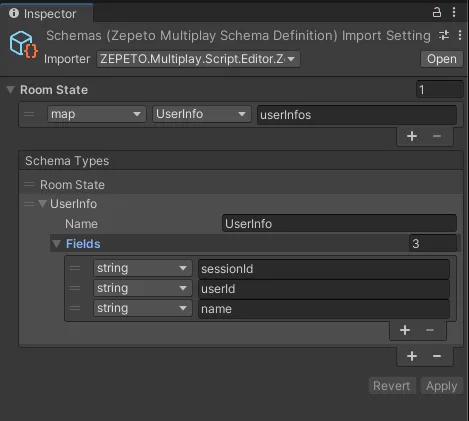Viewport: 469px width, 421px height.
Task: Open the Importer dropdown
Action: [x=198, y=59]
